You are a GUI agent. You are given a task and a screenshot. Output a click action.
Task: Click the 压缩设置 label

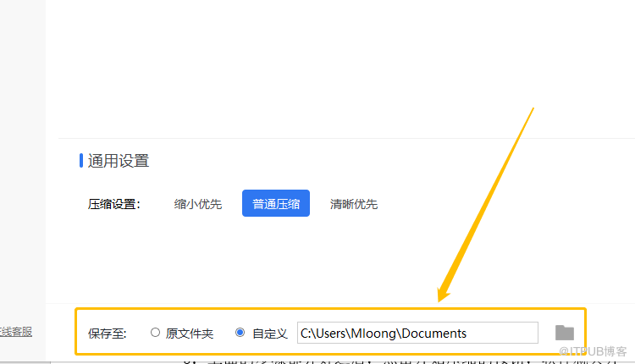(x=113, y=204)
